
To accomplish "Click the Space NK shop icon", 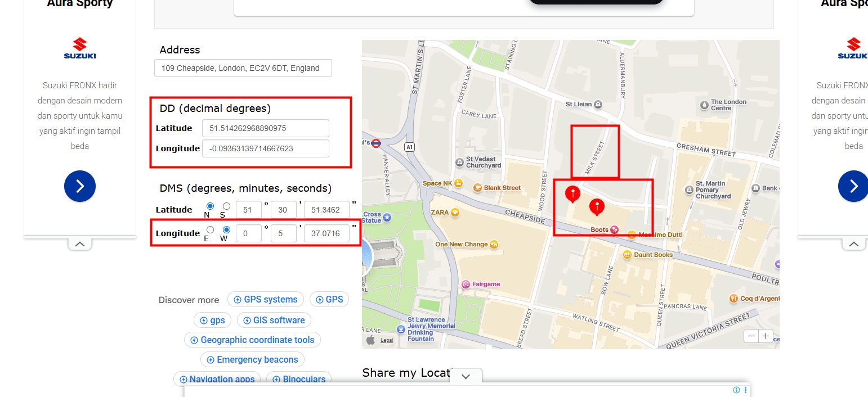I will click(x=458, y=183).
